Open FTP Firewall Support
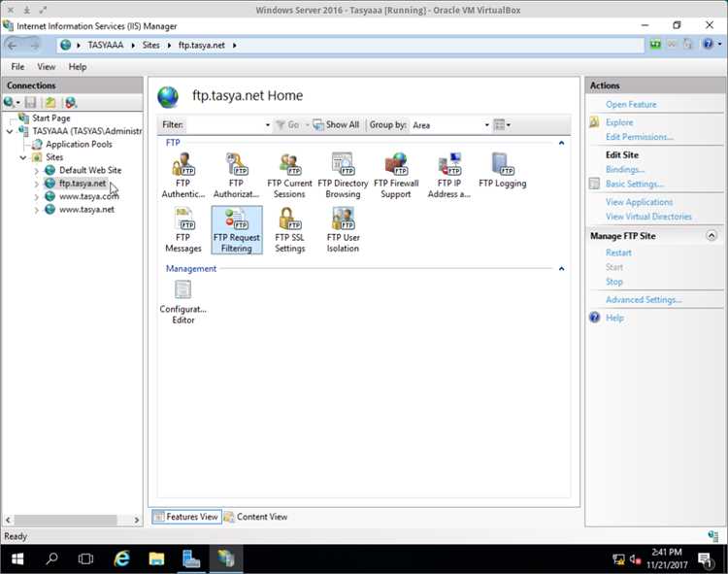Screen dimensions: 728x574 (396, 176)
